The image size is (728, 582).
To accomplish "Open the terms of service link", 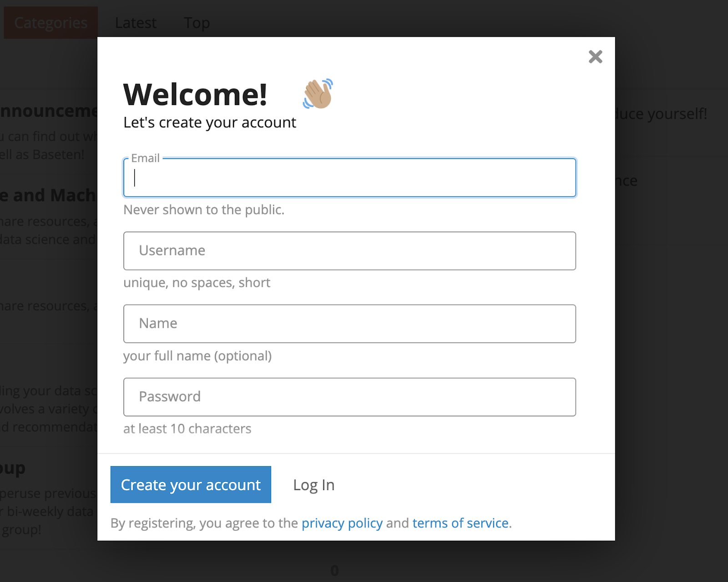I will click(x=460, y=523).
